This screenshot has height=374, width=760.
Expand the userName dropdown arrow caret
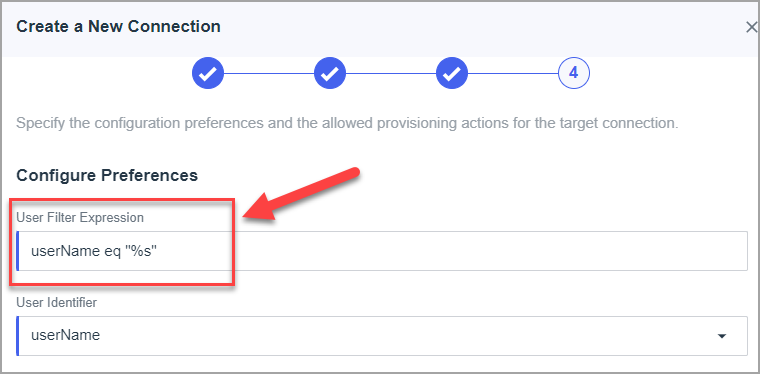pos(722,336)
